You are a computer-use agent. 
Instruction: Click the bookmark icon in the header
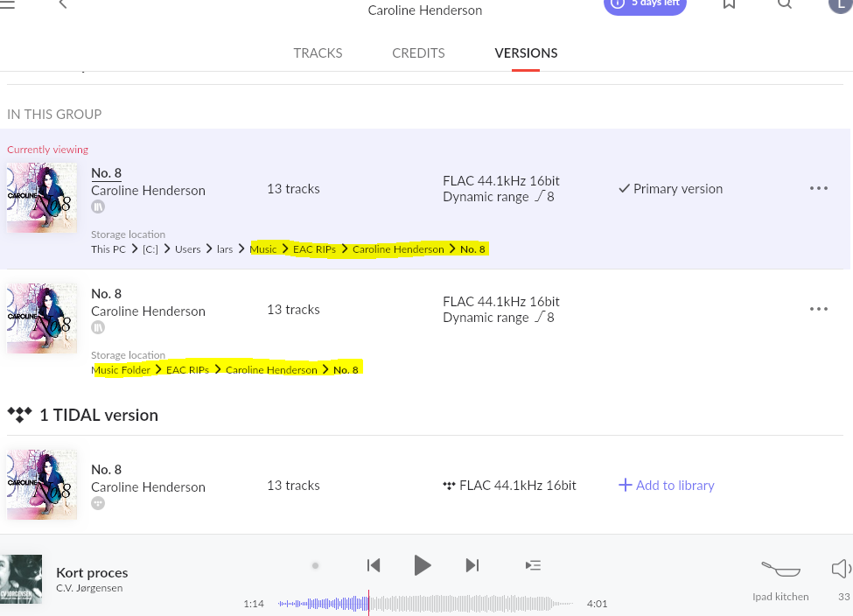(729, 5)
